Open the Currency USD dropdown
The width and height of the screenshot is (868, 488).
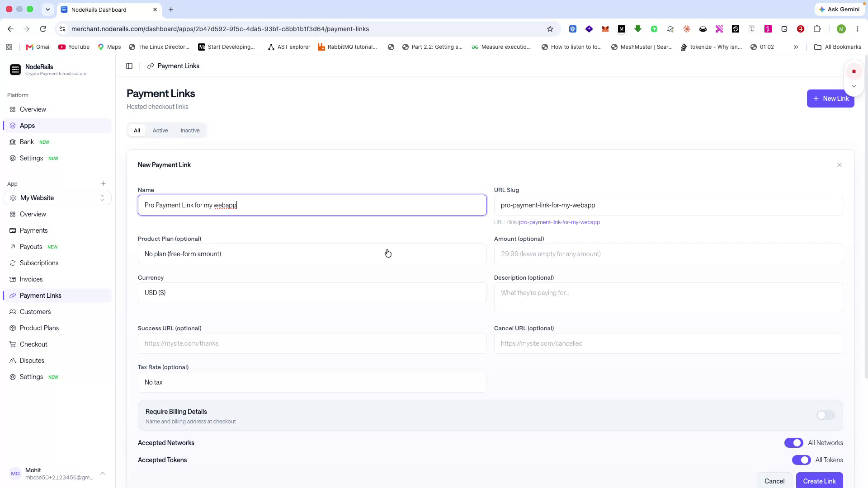(x=312, y=293)
